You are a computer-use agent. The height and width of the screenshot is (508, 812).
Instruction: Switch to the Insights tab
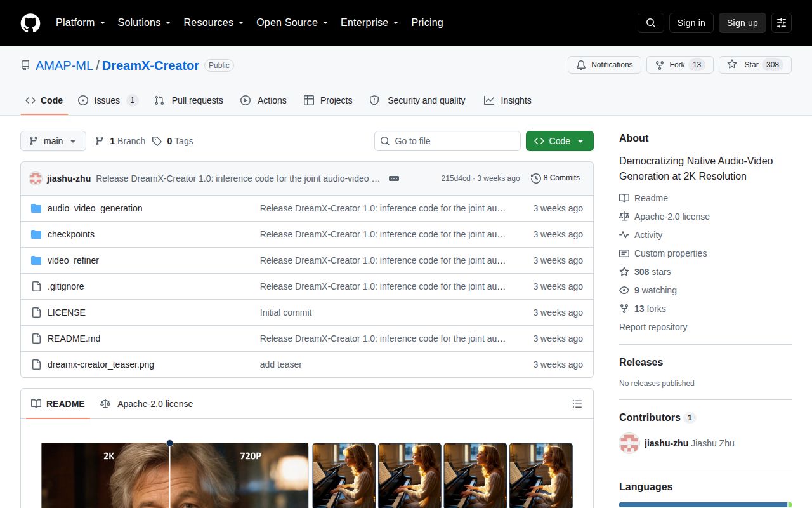pyautogui.click(x=507, y=100)
